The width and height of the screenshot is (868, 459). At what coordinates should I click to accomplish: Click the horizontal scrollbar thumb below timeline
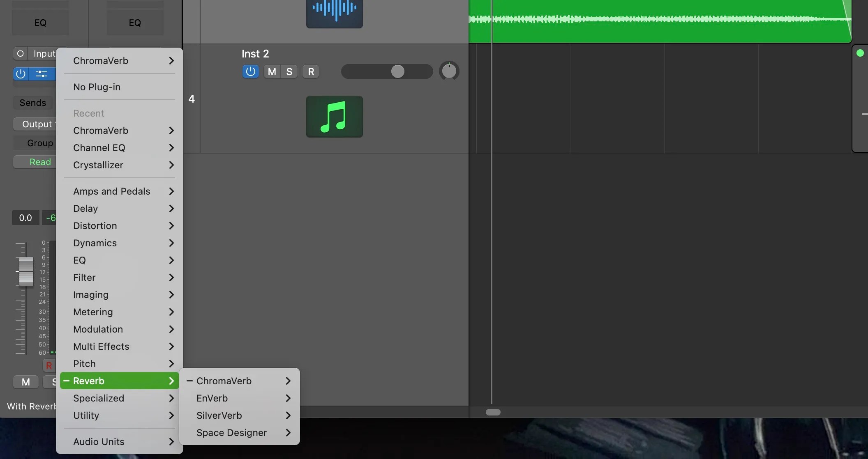[493, 412]
